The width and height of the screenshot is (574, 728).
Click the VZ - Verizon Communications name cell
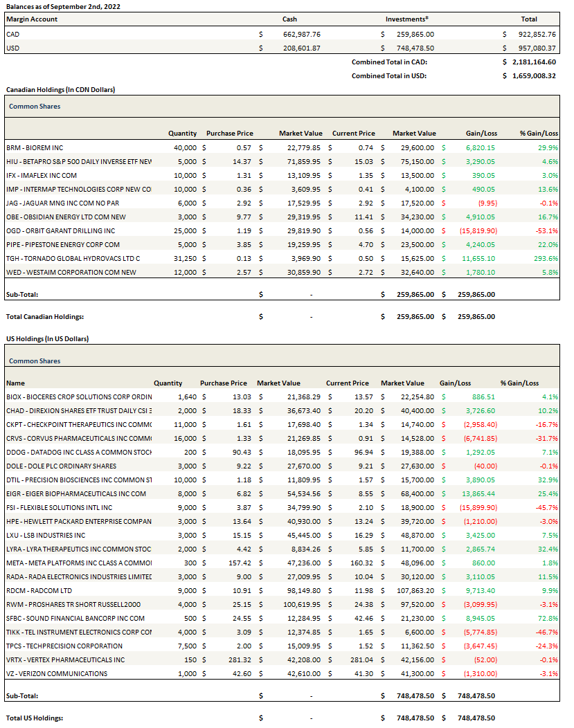pyautogui.click(x=57, y=673)
